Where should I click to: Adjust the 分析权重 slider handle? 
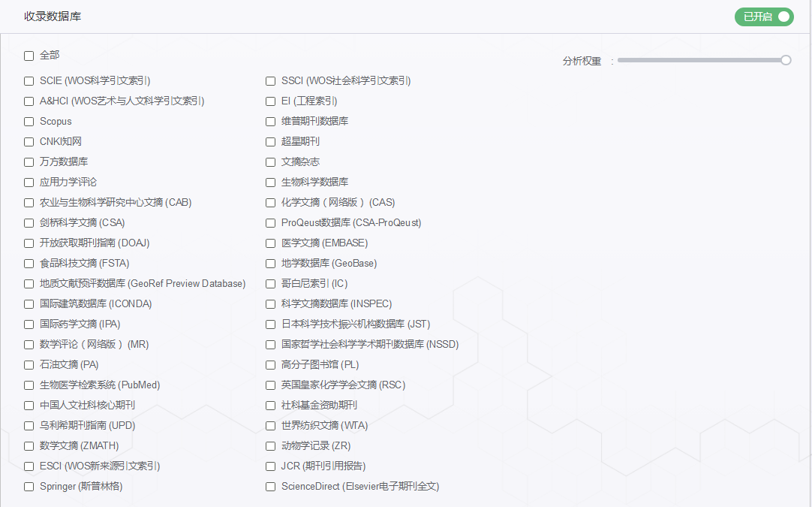[x=786, y=60]
